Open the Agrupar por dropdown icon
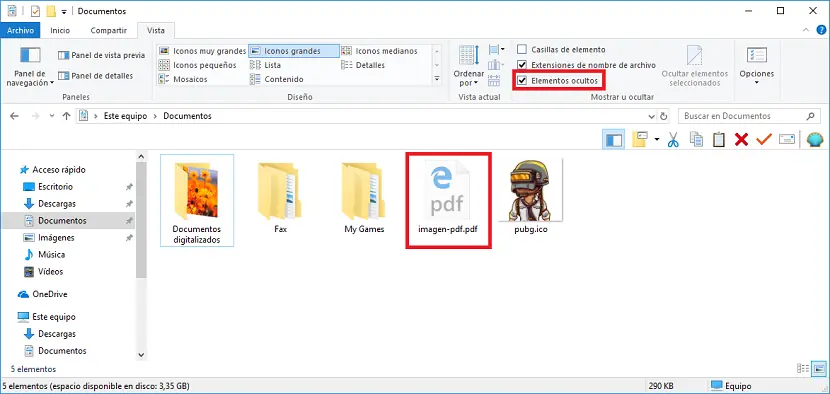This screenshot has width=830, height=394. pyautogui.click(x=496, y=50)
